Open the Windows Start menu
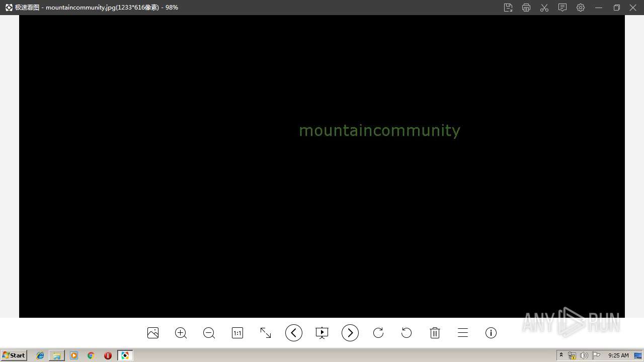Viewport: 644px width, 362px height. pyautogui.click(x=14, y=355)
